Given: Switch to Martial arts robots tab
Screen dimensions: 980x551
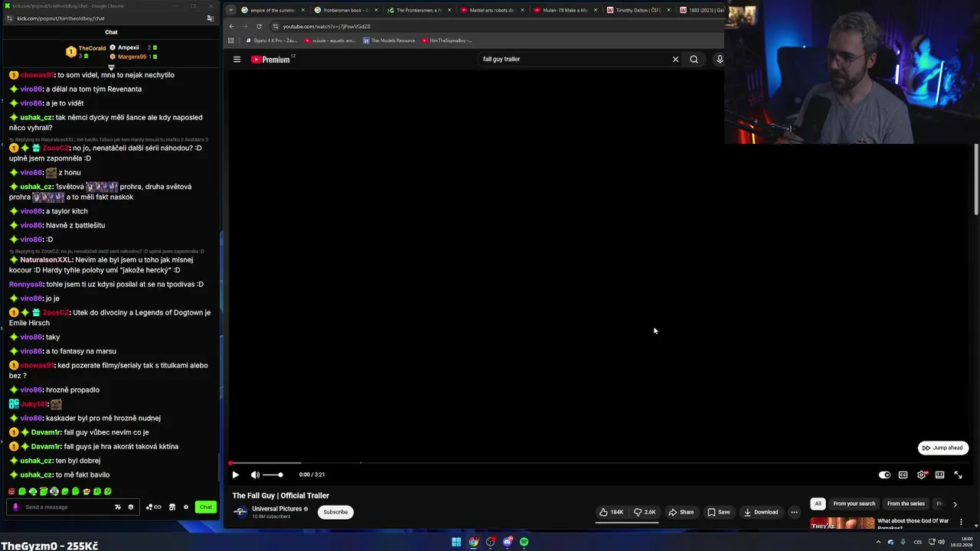Looking at the screenshot, I should click(x=493, y=10).
